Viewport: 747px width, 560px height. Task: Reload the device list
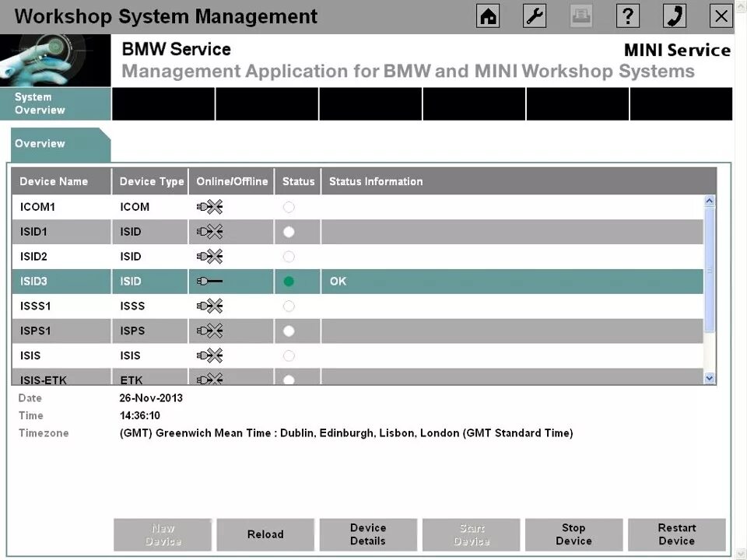coord(265,535)
